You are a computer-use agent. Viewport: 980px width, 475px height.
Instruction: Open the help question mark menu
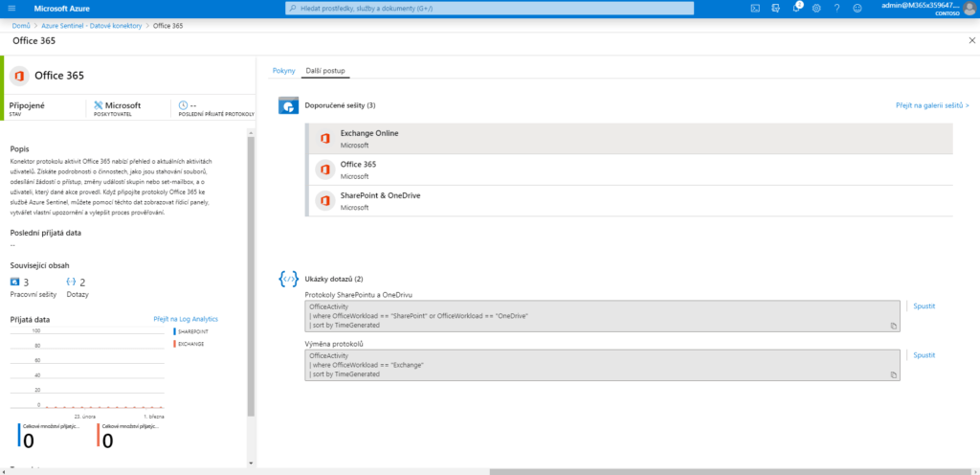tap(836, 8)
